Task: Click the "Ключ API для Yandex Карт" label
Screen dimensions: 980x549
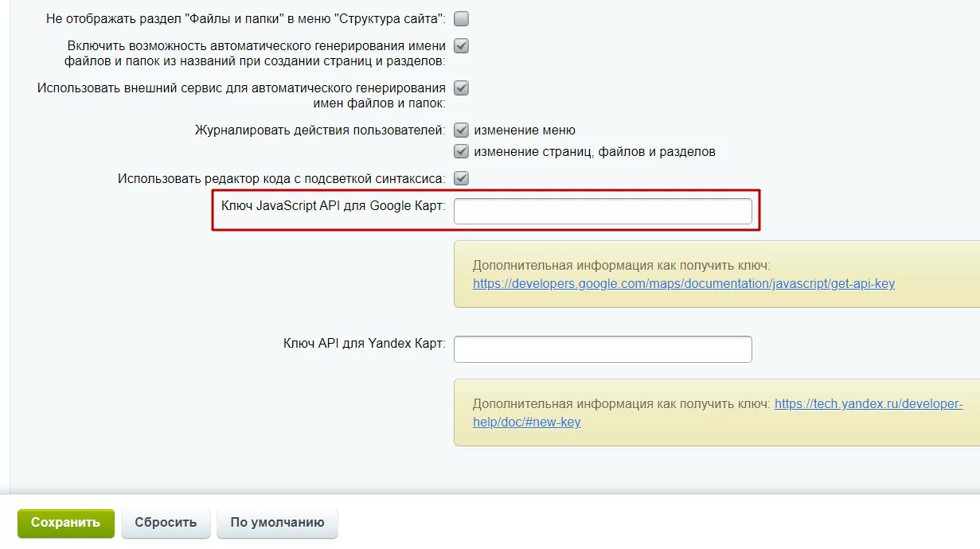Action: tap(365, 343)
